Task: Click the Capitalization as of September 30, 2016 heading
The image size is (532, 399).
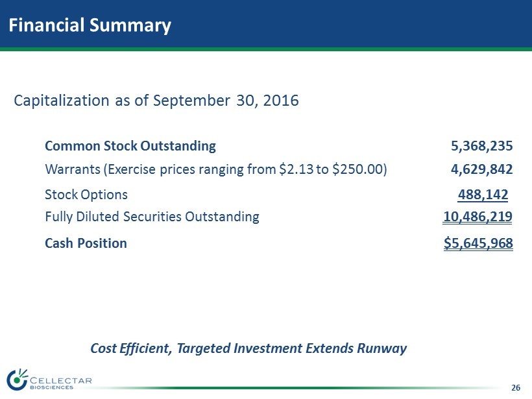Action: point(156,101)
